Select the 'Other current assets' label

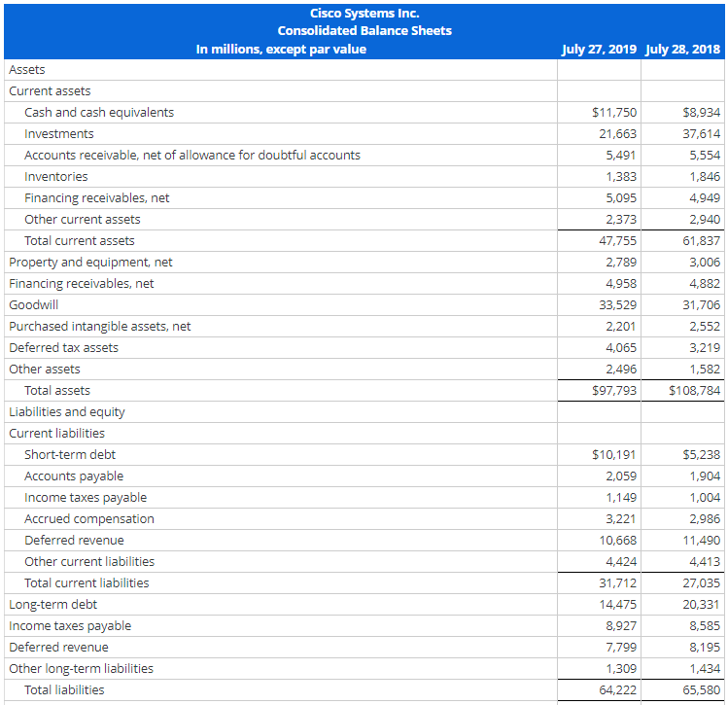pos(83,219)
